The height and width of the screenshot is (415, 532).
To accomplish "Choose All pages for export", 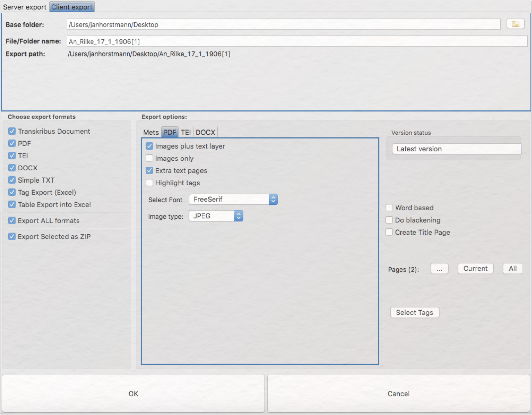I will [x=513, y=269].
